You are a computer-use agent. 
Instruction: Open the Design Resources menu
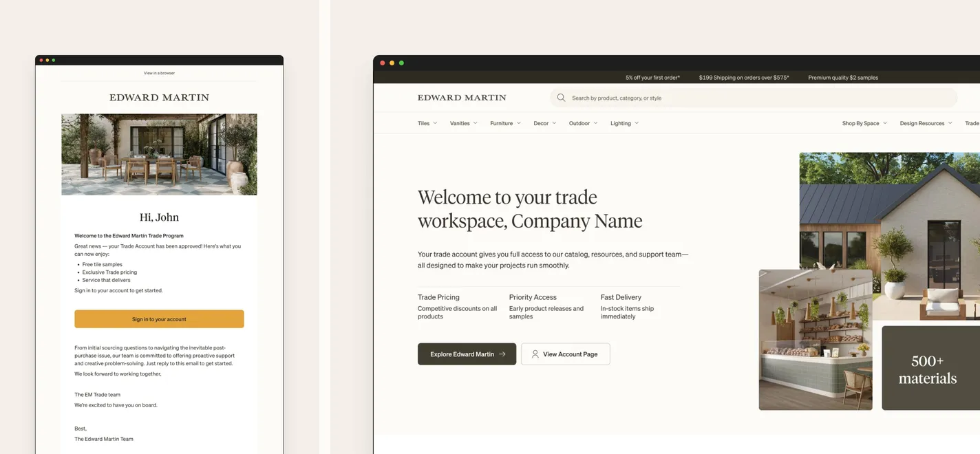click(922, 123)
